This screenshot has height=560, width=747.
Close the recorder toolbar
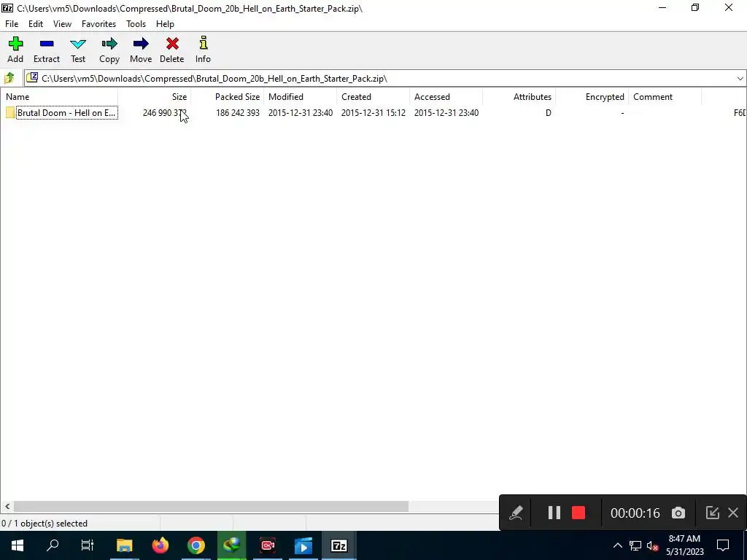coord(732,513)
